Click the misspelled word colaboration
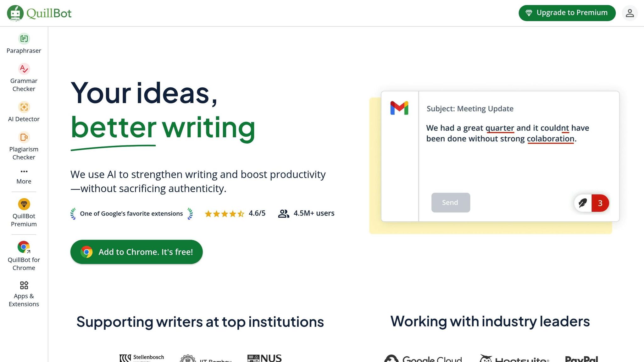This screenshot has height=362, width=644. 551,139
